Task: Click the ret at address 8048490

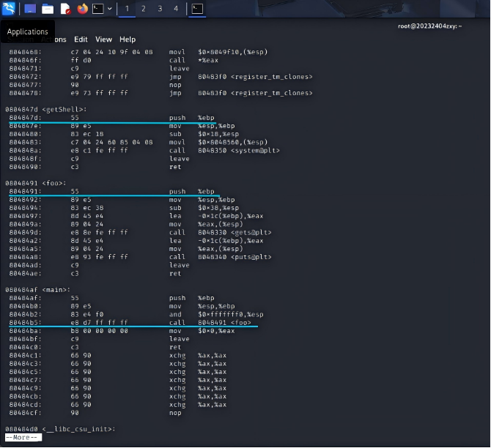Action: (x=175, y=167)
